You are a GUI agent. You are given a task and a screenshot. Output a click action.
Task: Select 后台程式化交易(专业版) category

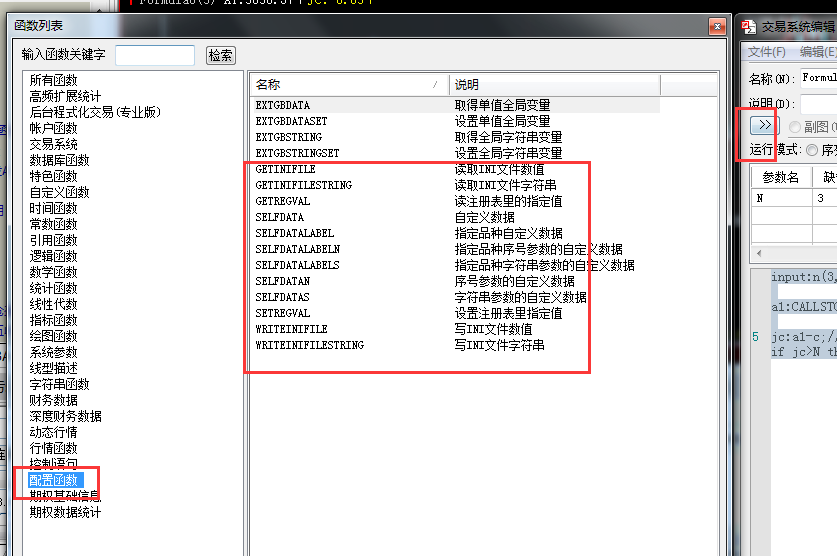[x=95, y=112]
